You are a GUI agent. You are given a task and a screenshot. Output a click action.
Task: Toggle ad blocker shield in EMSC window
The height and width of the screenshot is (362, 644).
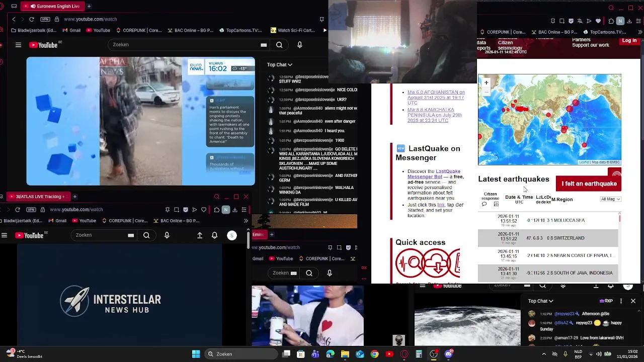571,21
